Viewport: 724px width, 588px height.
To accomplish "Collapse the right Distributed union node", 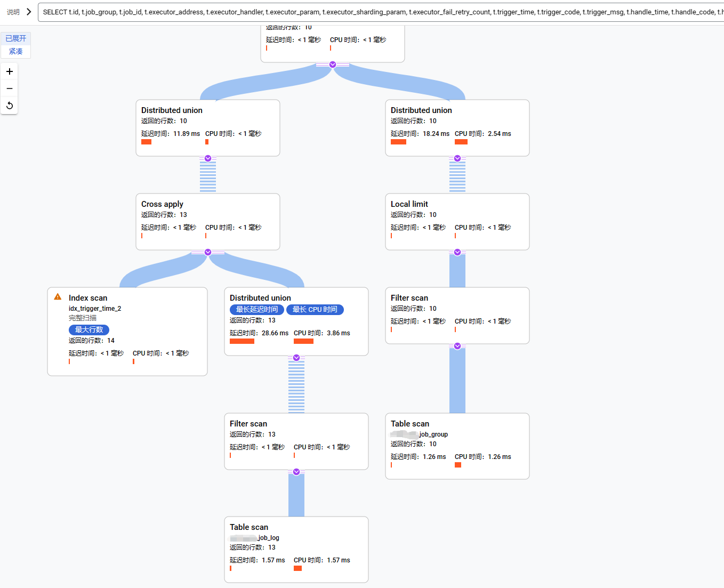I will [x=457, y=158].
